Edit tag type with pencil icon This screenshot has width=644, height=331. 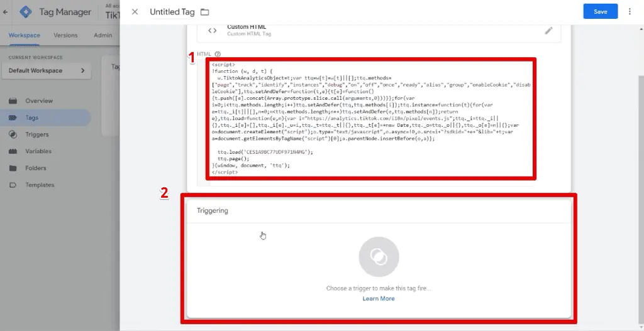(548, 31)
